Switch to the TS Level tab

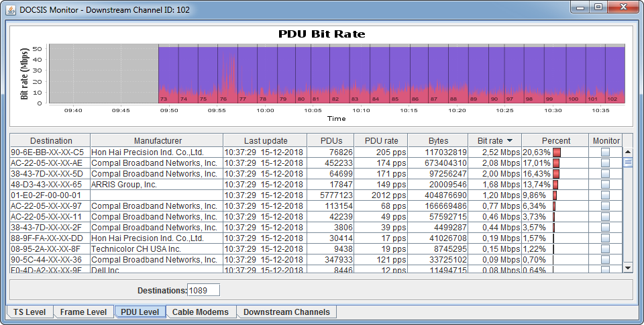(x=30, y=312)
